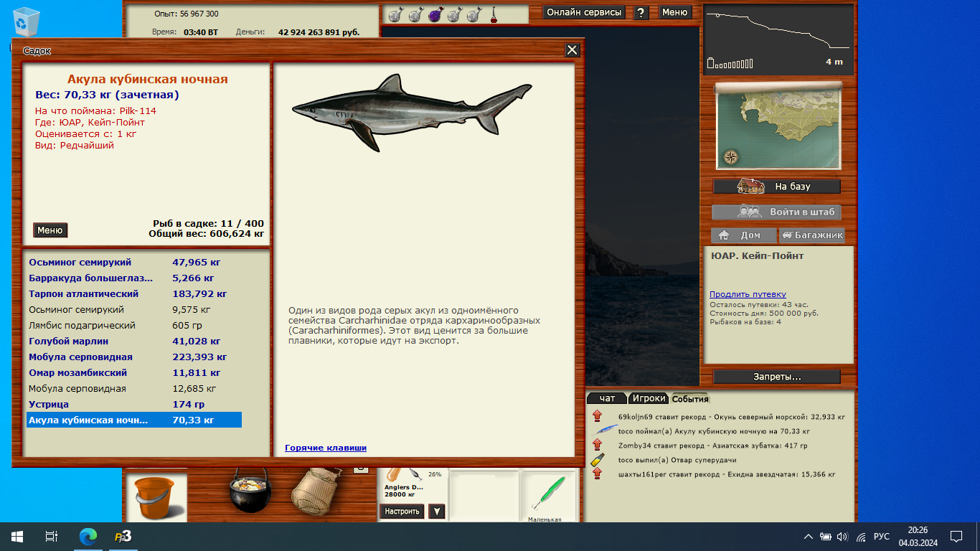Select Осьминог семирукий 9,575 кг row
Screen dimensions: 980x551
click(134, 310)
